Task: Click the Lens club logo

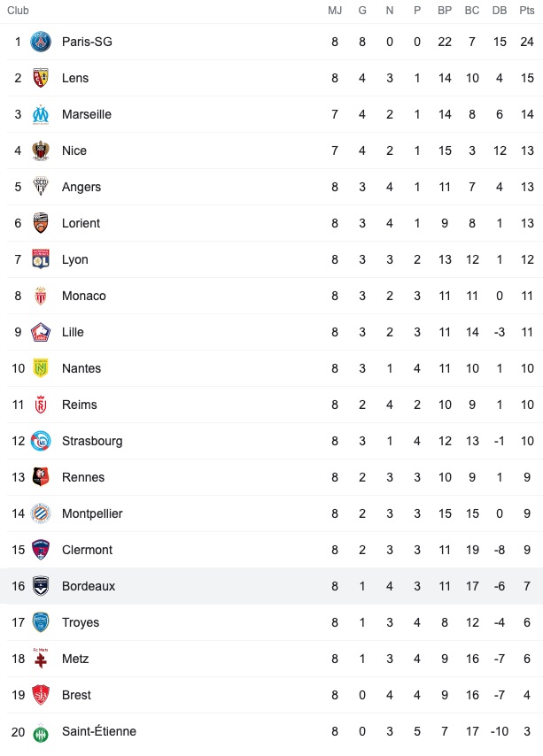Action: point(41,78)
